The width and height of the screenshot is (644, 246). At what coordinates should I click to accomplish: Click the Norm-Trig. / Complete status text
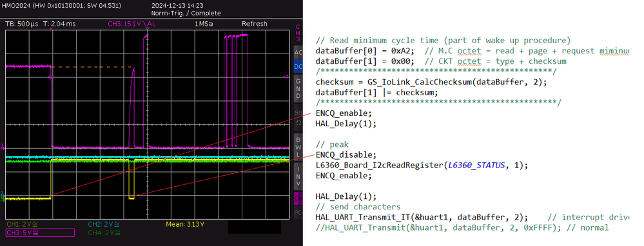[x=186, y=13]
